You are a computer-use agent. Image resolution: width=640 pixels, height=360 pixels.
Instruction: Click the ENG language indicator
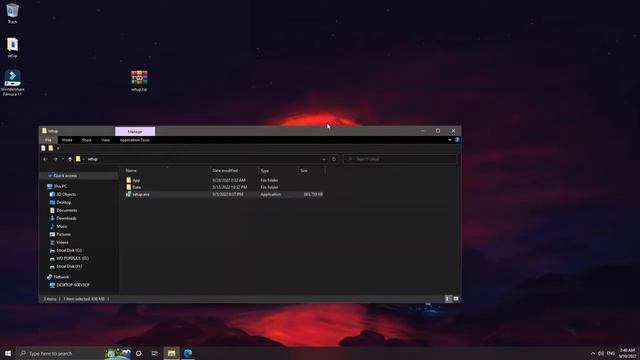coord(611,353)
